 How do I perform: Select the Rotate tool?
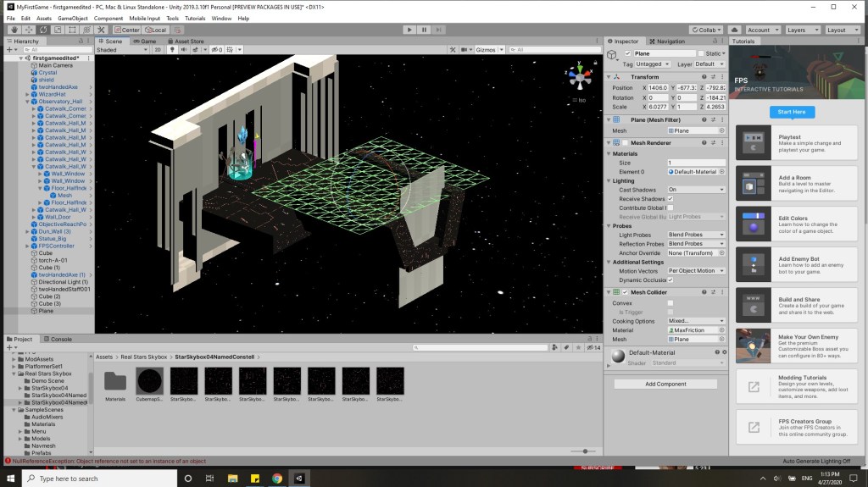pos(42,30)
